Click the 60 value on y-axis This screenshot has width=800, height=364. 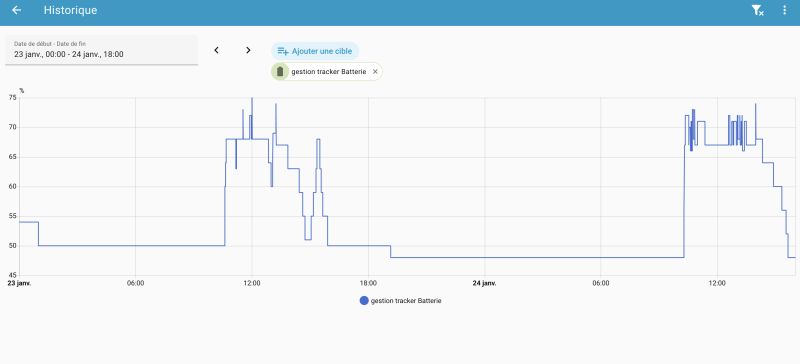click(13, 186)
